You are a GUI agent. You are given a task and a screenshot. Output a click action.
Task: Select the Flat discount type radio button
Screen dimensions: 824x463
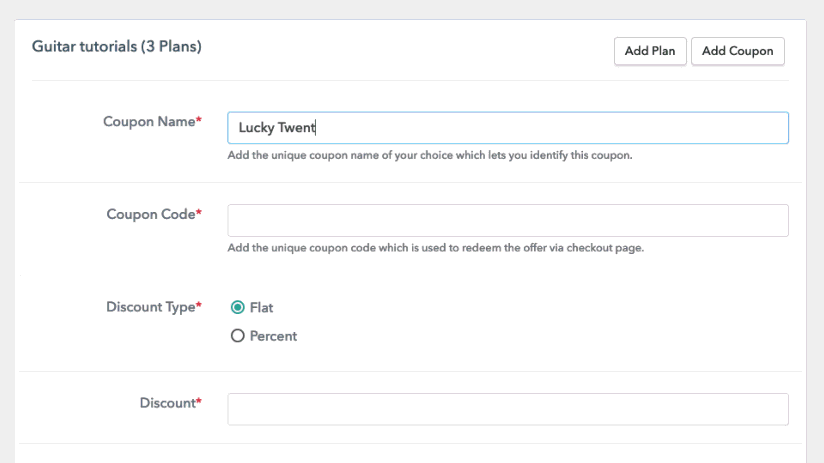pyautogui.click(x=238, y=307)
